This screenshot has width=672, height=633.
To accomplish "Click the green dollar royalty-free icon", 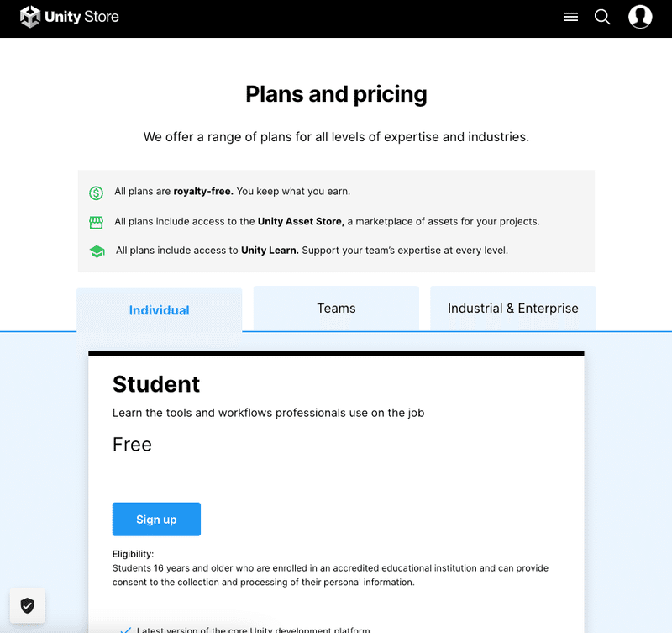I will tap(97, 193).
